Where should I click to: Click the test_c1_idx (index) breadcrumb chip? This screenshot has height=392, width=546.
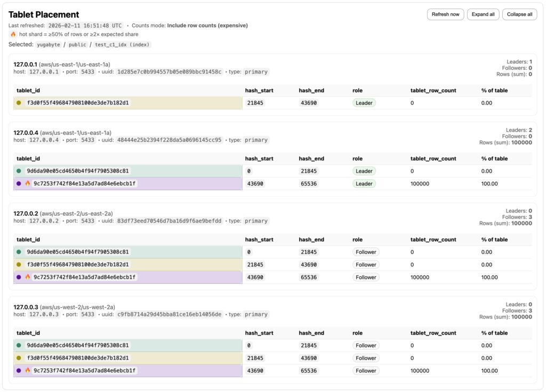[122, 45]
